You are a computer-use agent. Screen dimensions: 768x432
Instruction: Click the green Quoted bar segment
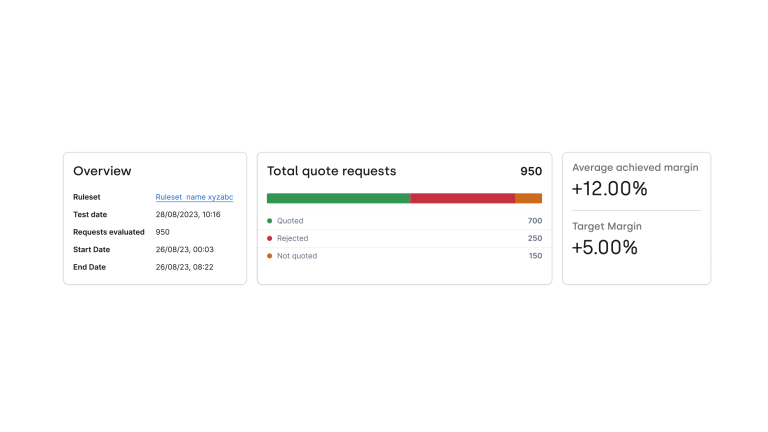pos(338,198)
